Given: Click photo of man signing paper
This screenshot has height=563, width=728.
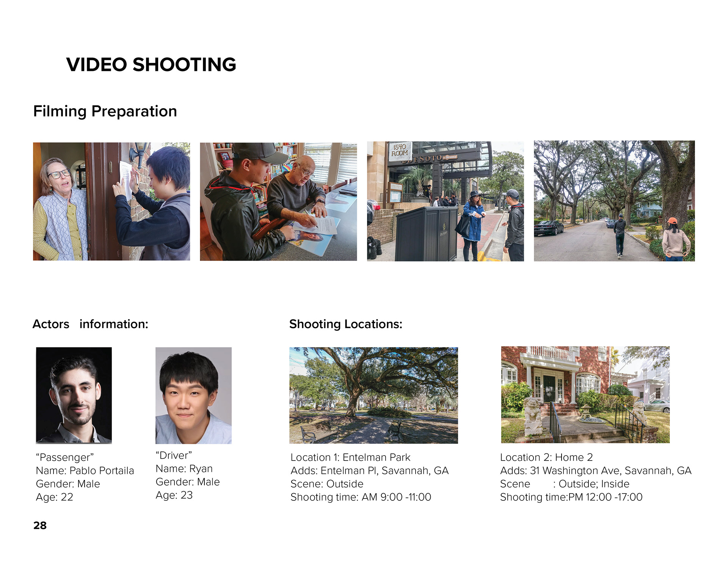Looking at the screenshot, I should click(278, 201).
